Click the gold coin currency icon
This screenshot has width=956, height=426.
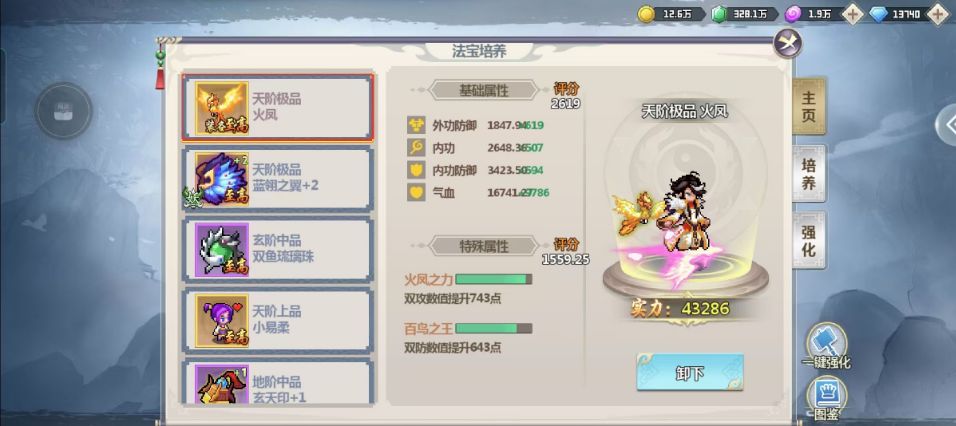(646, 15)
